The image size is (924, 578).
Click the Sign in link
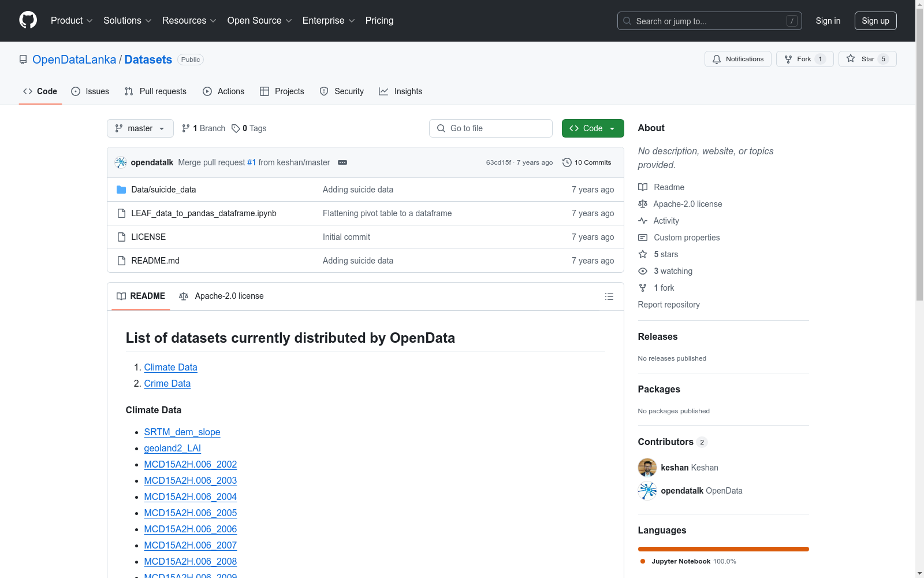pos(828,21)
